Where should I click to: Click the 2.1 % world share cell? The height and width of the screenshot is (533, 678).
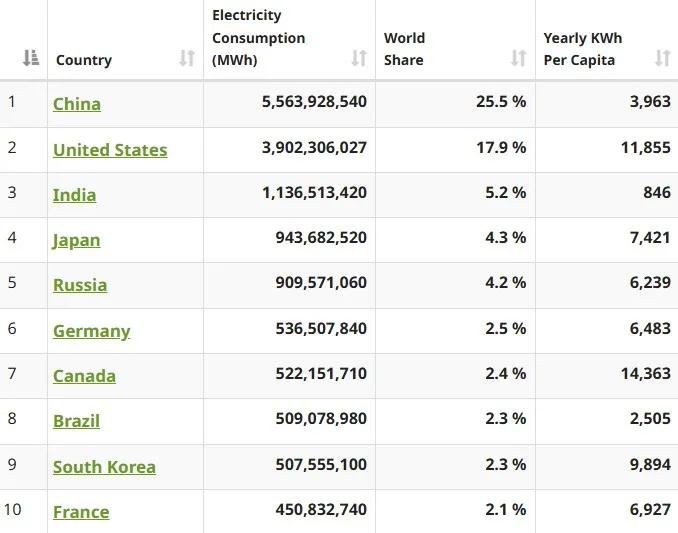[x=505, y=509]
